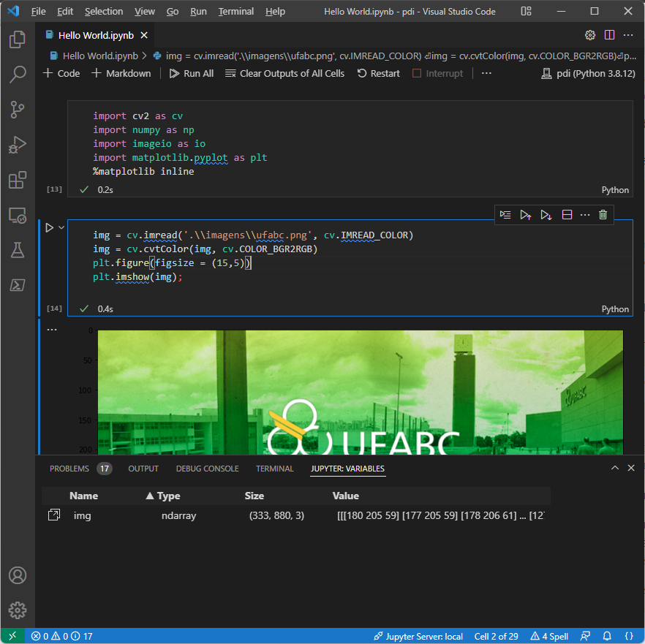Open editor More Actions menu
Image resolution: width=645 pixels, height=644 pixels.
point(628,35)
